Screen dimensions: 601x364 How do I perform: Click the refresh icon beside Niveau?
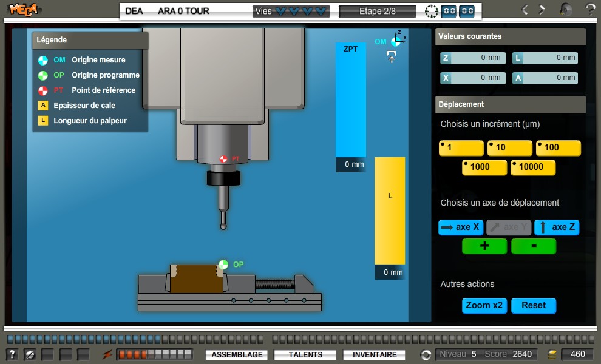(426, 354)
